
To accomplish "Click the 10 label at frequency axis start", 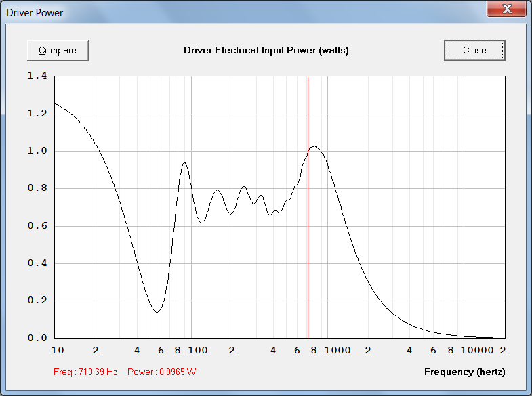I will pyautogui.click(x=58, y=350).
